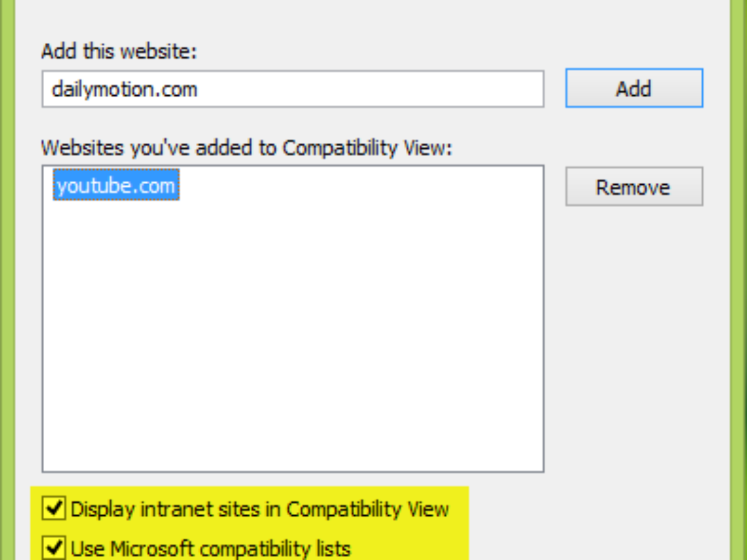The width and height of the screenshot is (747, 560).
Task: Click the dailymotion.com text in the input
Action: (125, 89)
